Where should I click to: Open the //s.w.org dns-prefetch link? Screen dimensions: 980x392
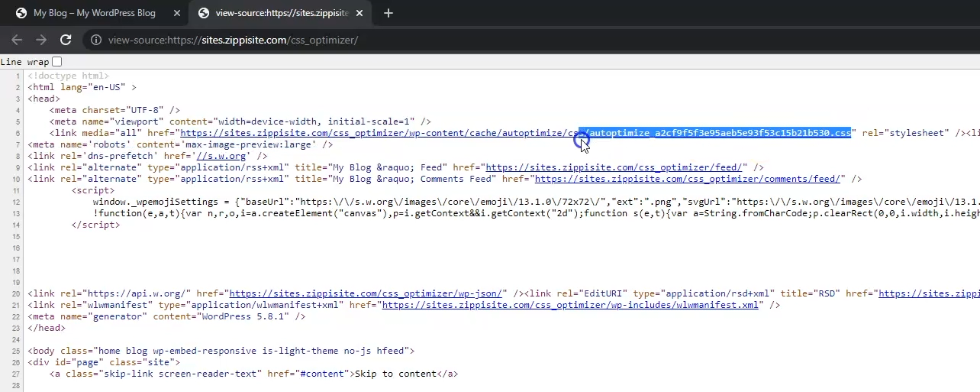point(221,156)
